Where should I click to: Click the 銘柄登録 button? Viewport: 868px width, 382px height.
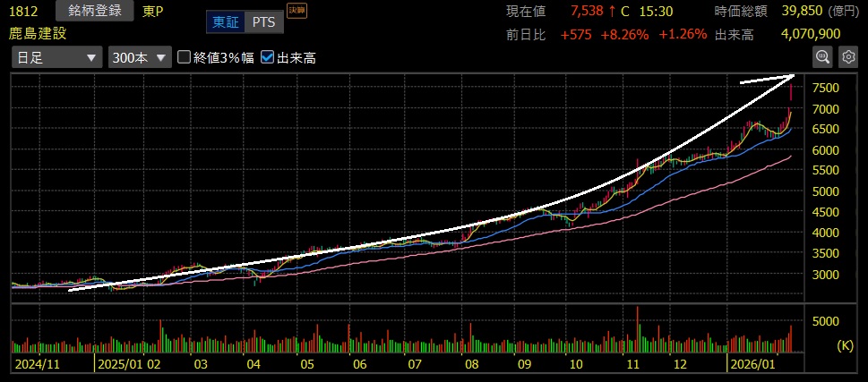click(94, 11)
